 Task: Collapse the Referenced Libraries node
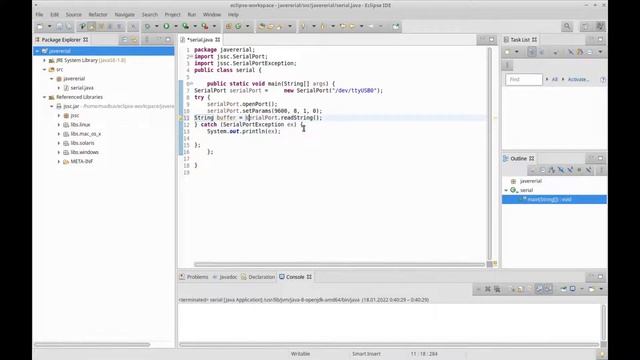[x=44, y=97]
